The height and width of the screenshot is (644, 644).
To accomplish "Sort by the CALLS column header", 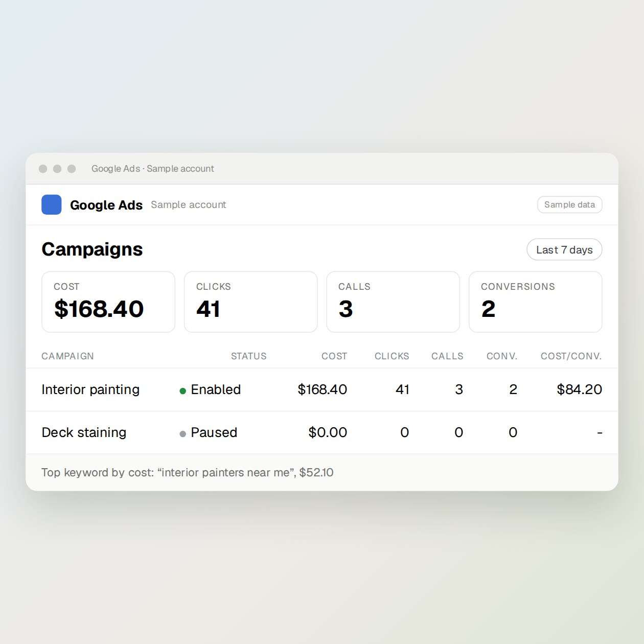I will coord(447,356).
